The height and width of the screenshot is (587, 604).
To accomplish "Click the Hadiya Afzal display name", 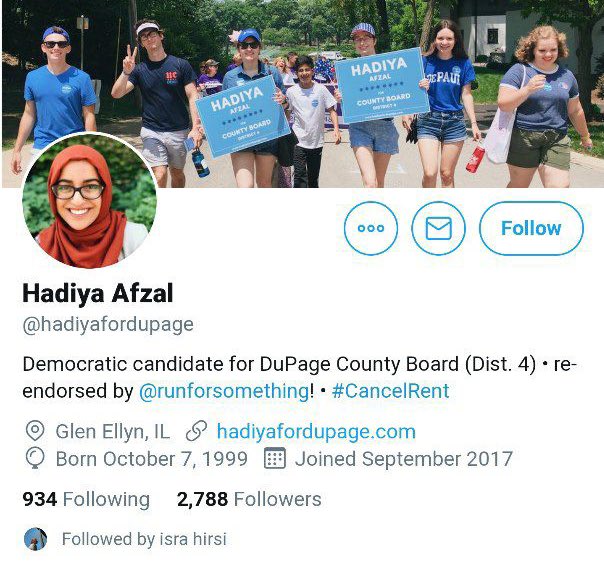I will tap(98, 294).
